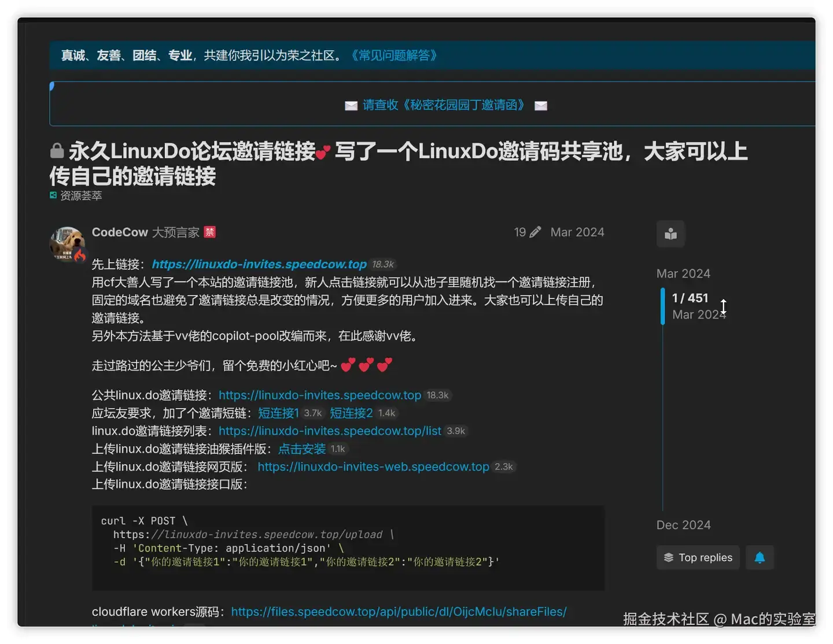Viewport: 833px width, 644px height.
Task: Open linuxdo-invites.speedcow.top/list link
Action: 330,431
